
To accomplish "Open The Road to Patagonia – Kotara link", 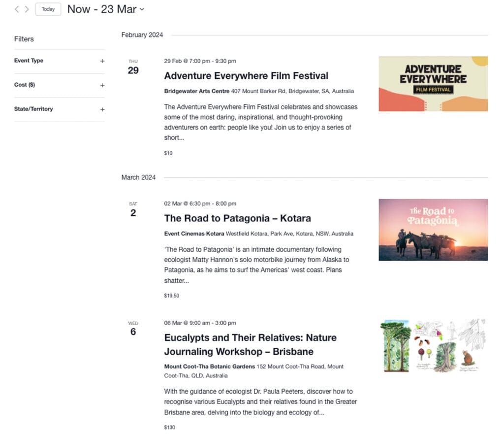I will click(x=237, y=218).
